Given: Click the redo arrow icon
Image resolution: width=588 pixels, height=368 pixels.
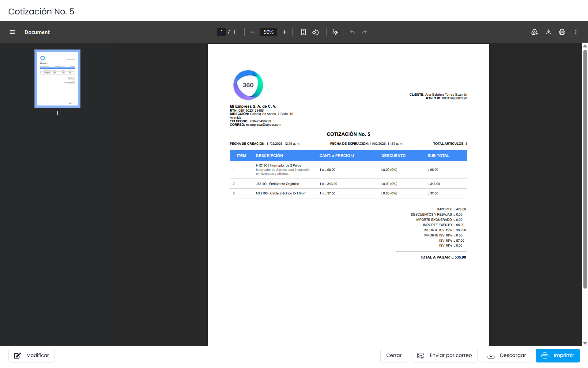Looking at the screenshot, I should point(364,32).
